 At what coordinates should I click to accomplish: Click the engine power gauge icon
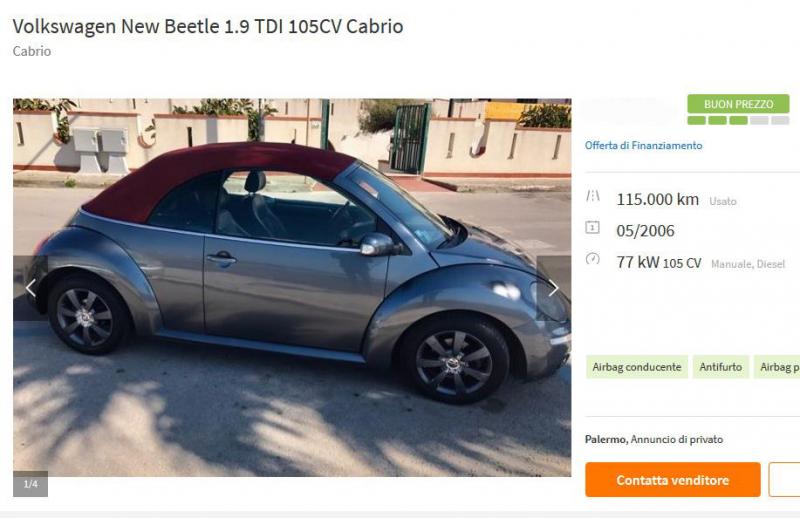(592, 259)
